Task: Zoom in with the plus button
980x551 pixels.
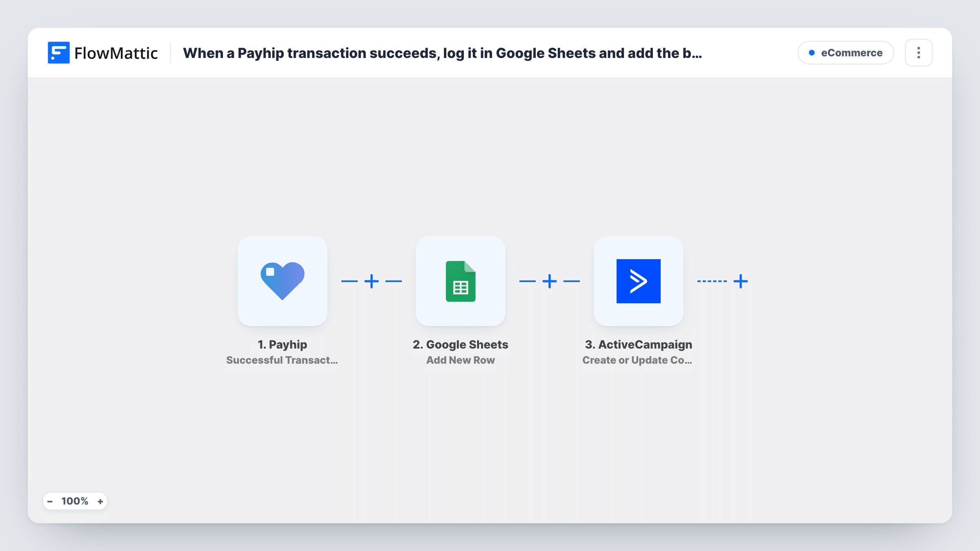Action: coord(100,502)
